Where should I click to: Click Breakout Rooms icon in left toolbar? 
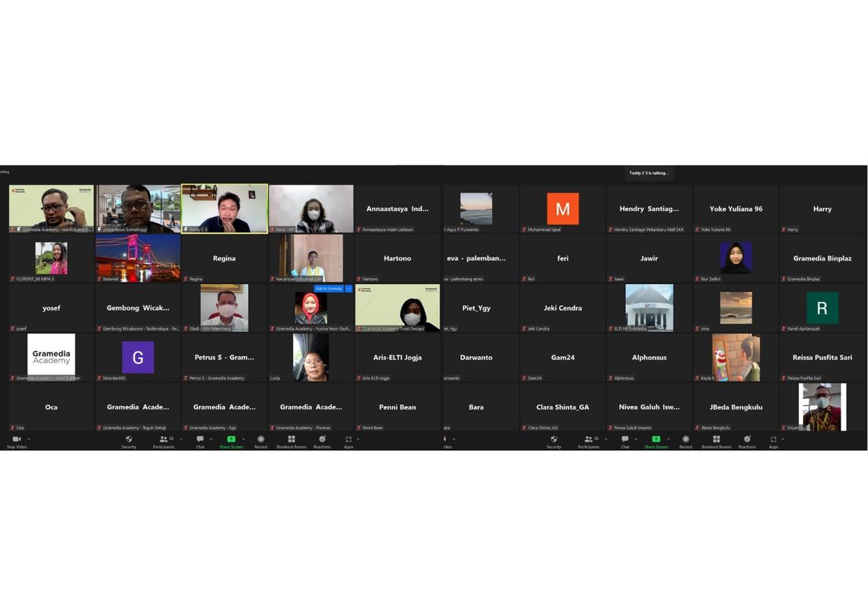[x=291, y=440]
